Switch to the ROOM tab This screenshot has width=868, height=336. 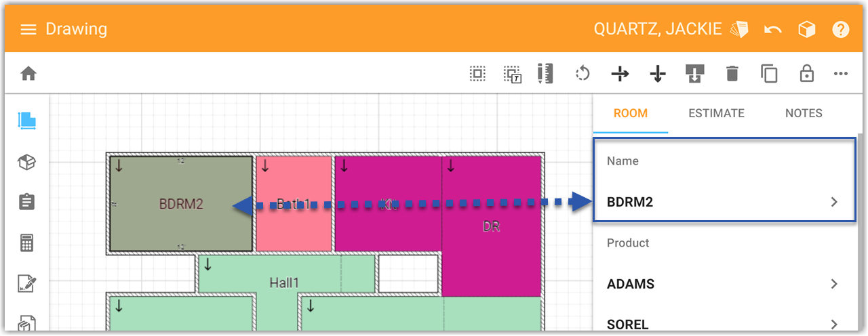click(631, 113)
